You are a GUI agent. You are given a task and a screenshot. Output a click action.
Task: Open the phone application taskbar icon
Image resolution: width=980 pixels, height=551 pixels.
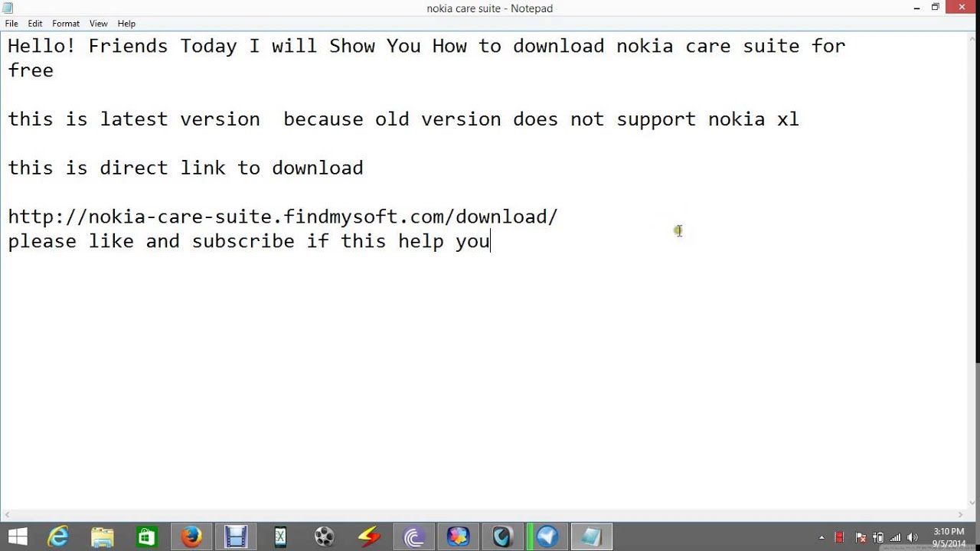280,536
